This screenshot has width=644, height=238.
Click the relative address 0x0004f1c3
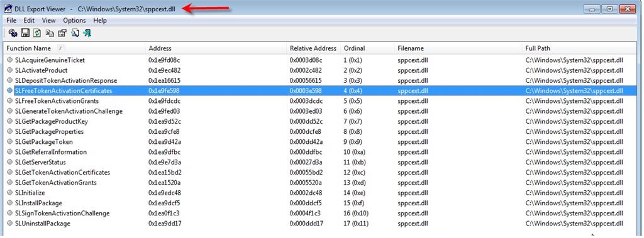[306, 214]
